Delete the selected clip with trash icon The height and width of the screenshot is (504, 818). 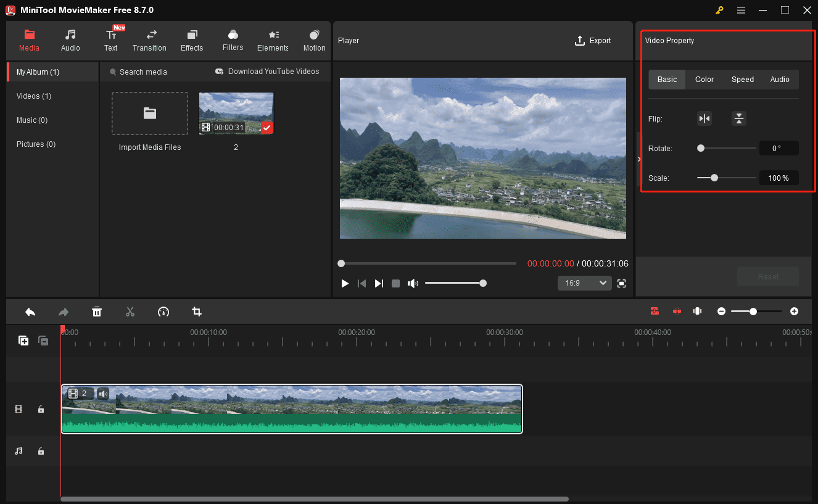click(97, 312)
